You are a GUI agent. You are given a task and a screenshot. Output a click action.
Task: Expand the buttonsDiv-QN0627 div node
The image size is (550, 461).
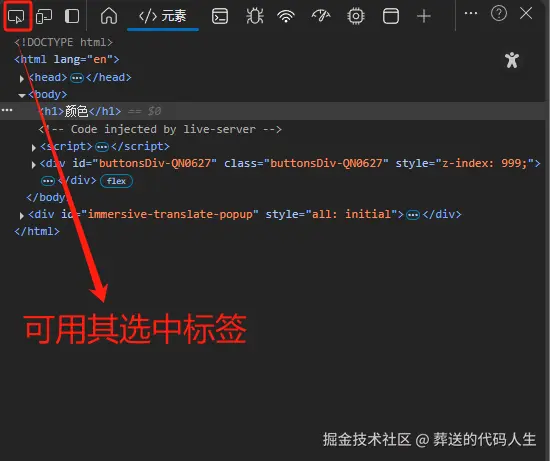34,164
